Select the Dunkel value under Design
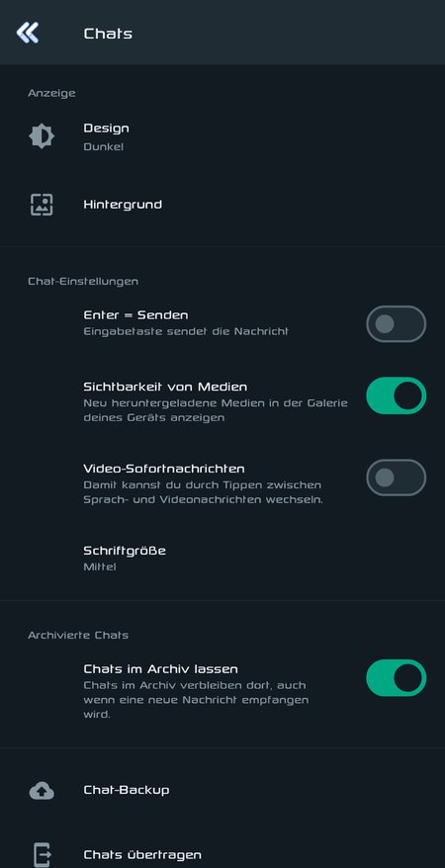445x868 pixels. coord(103,146)
